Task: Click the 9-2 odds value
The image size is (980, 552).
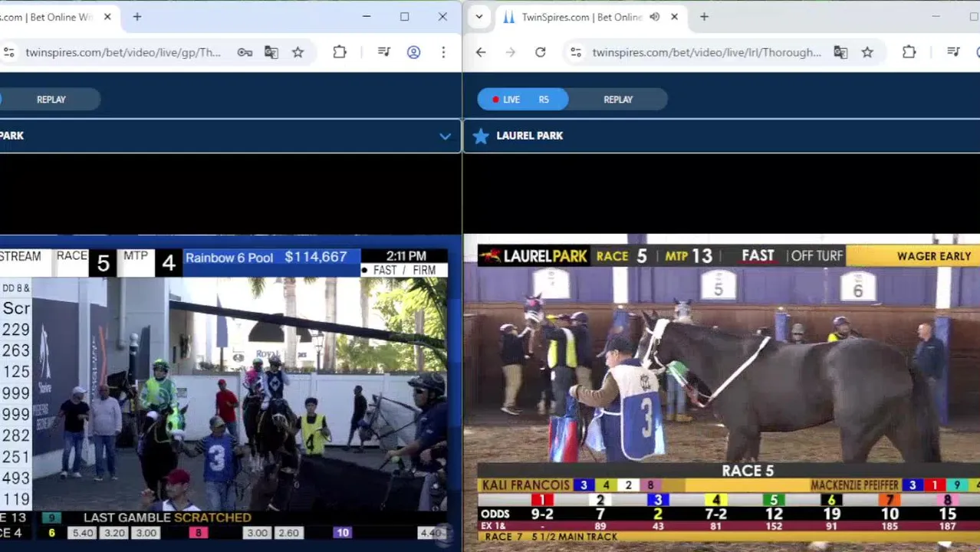Action: point(542,514)
